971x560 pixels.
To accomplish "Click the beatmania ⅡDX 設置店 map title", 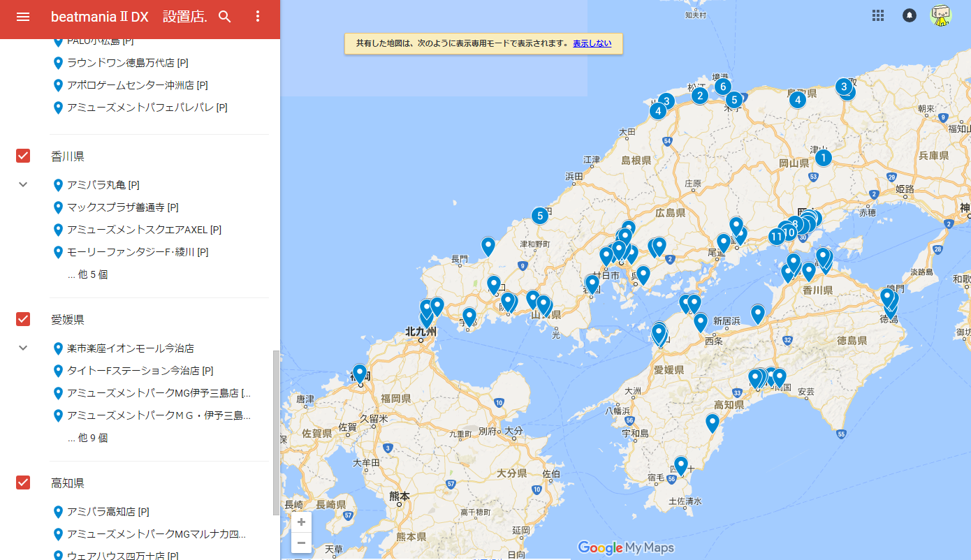I will [129, 17].
